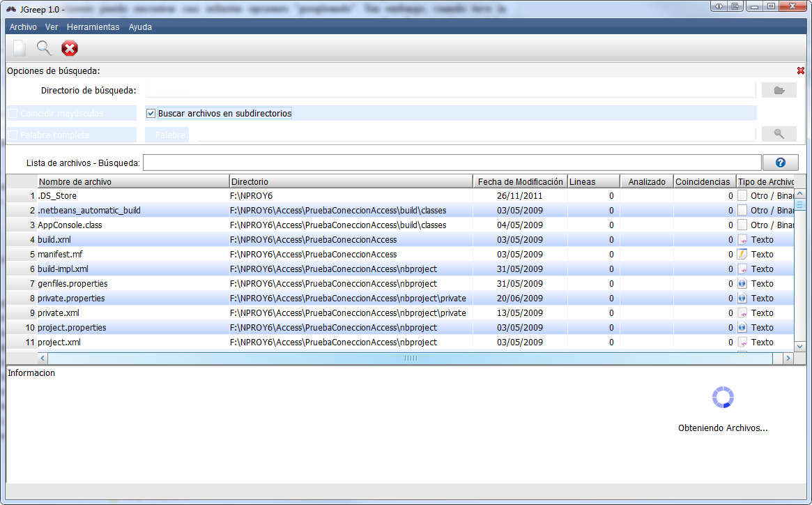Select the build.xml file name

click(x=54, y=239)
